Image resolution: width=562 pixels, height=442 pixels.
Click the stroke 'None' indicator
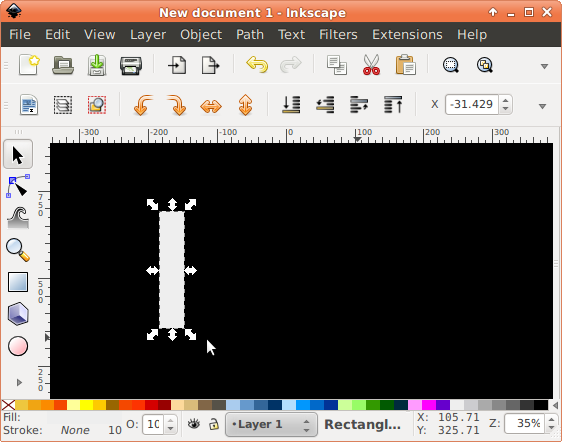(75, 430)
